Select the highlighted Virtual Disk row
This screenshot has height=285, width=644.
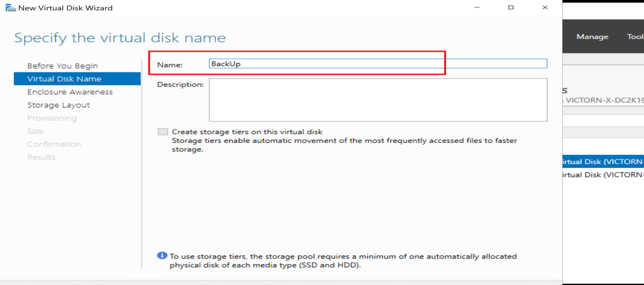(x=602, y=161)
